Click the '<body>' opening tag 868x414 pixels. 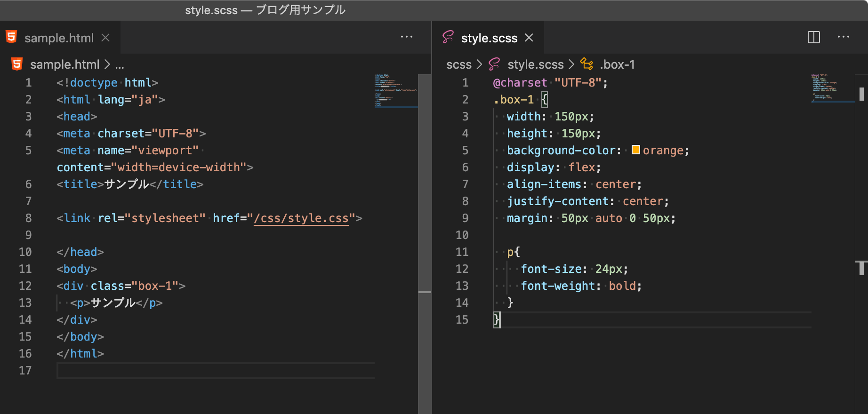(x=77, y=269)
